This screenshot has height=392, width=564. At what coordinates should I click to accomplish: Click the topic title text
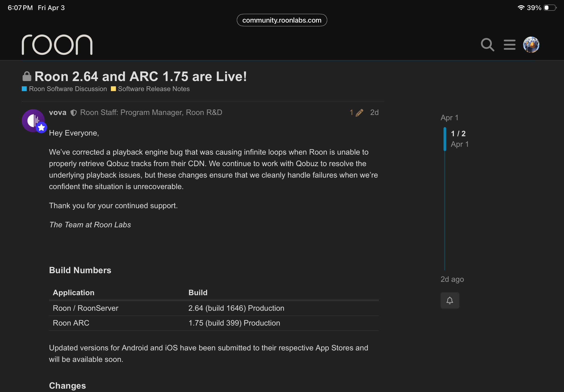[141, 76]
